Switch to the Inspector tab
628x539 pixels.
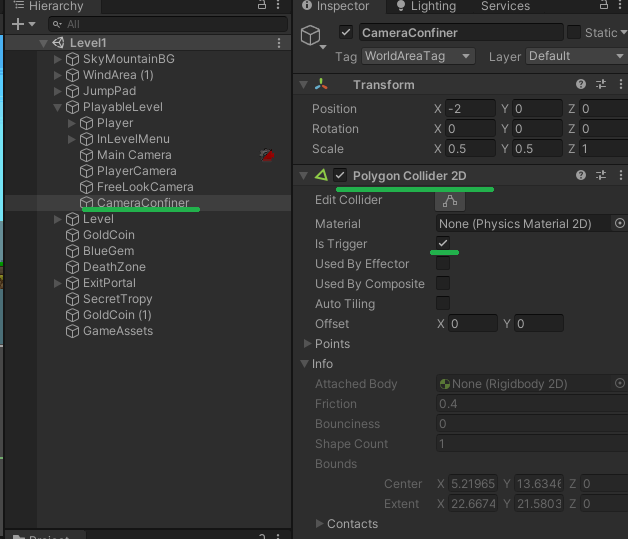tap(336, 6)
